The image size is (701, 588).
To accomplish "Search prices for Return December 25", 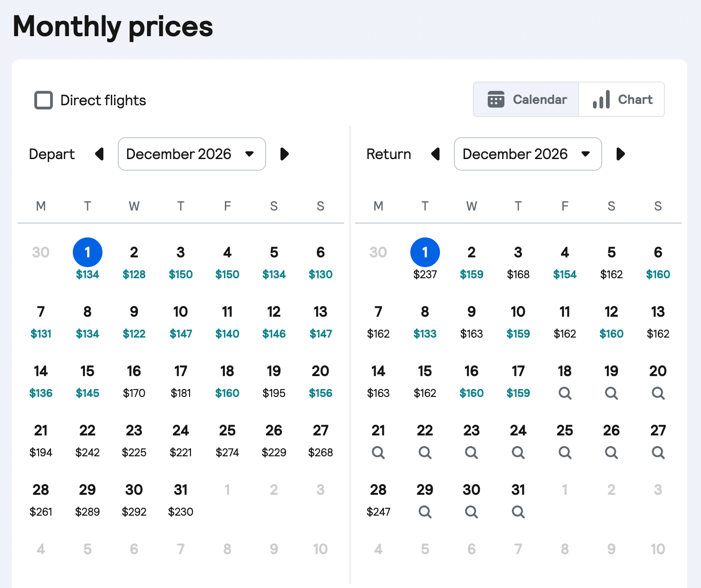I will point(565,453).
